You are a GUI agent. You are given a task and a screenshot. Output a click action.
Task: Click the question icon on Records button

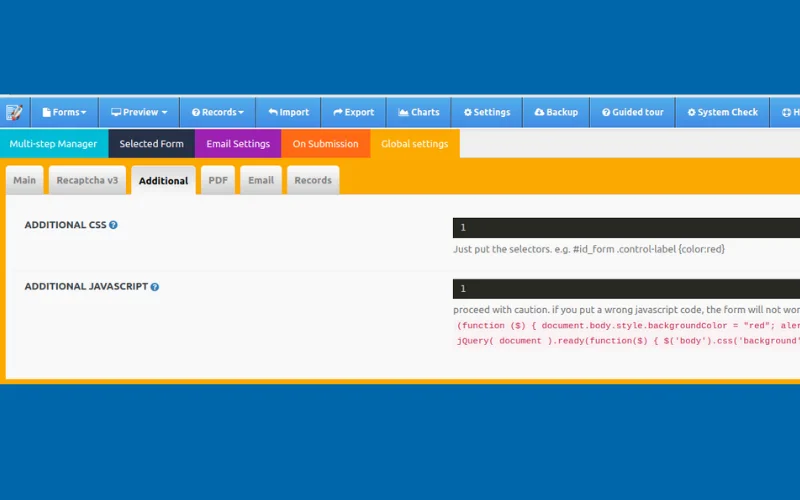pyautogui.click(x=196, y=112)
